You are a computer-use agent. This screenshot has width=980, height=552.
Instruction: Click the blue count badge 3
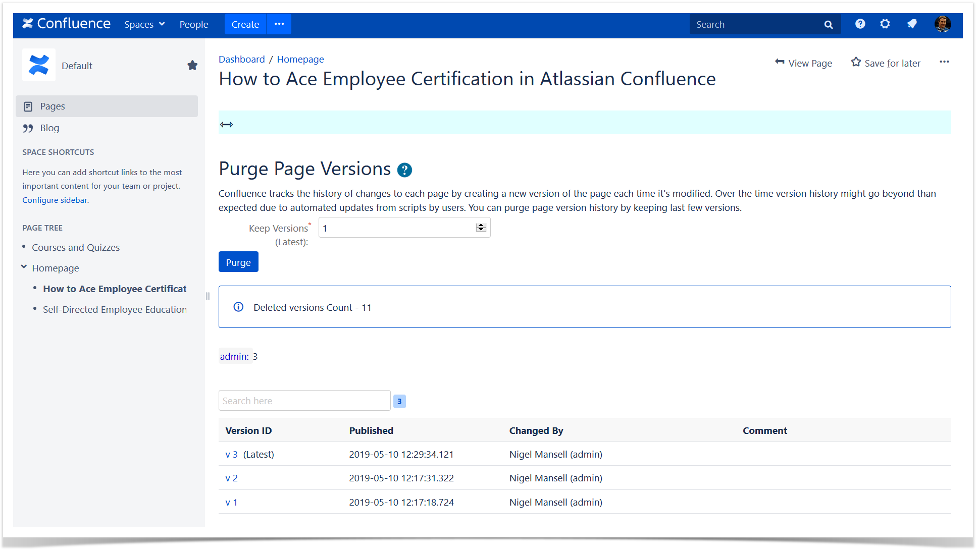coord(399,401)
